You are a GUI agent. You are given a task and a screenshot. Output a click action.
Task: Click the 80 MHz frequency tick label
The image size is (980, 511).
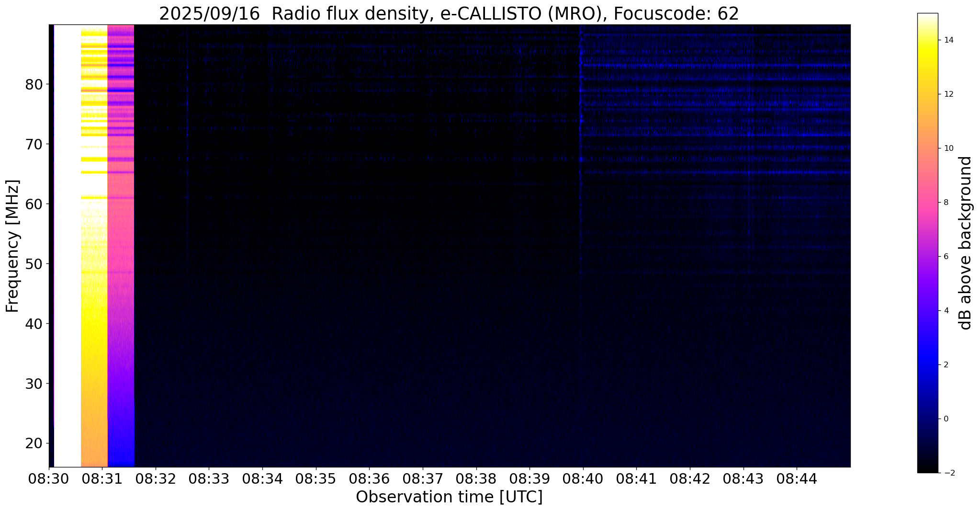[34, 85]
